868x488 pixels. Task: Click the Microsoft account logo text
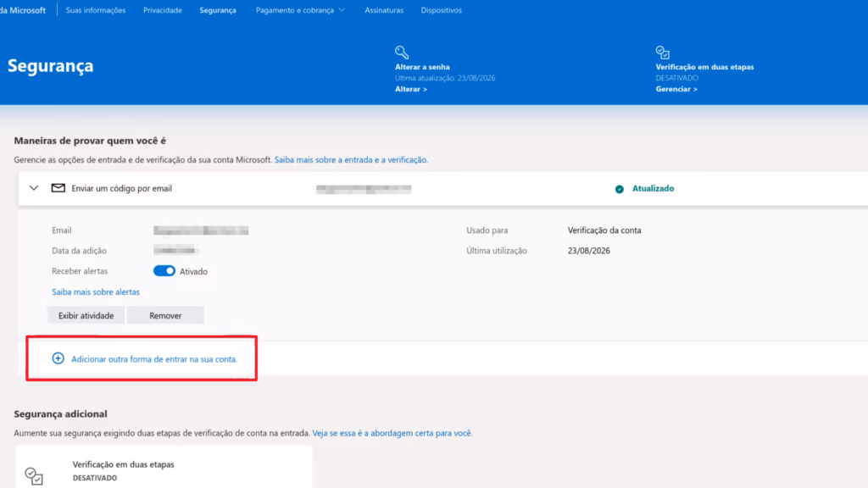23,10
